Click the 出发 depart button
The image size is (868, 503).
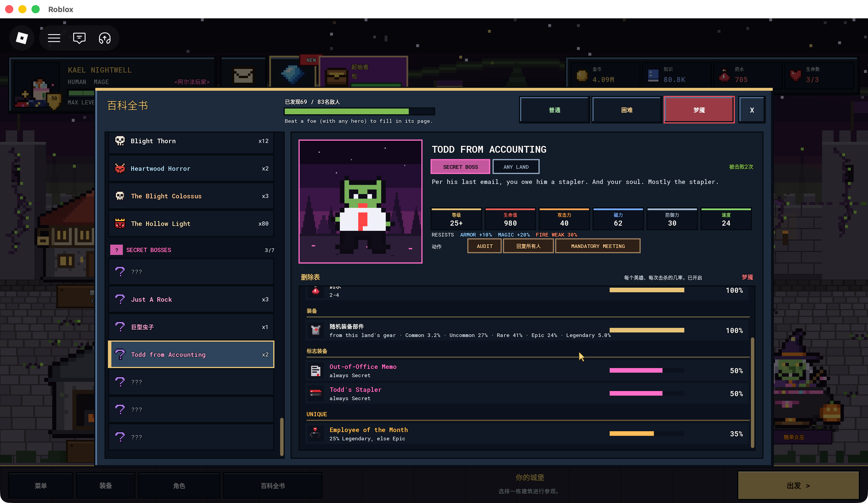tap(799, 485)
